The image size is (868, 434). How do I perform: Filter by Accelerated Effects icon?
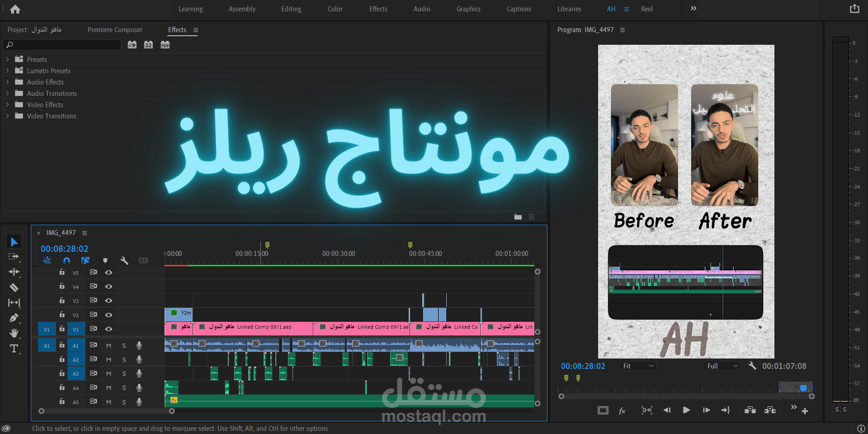coord(132,45)
